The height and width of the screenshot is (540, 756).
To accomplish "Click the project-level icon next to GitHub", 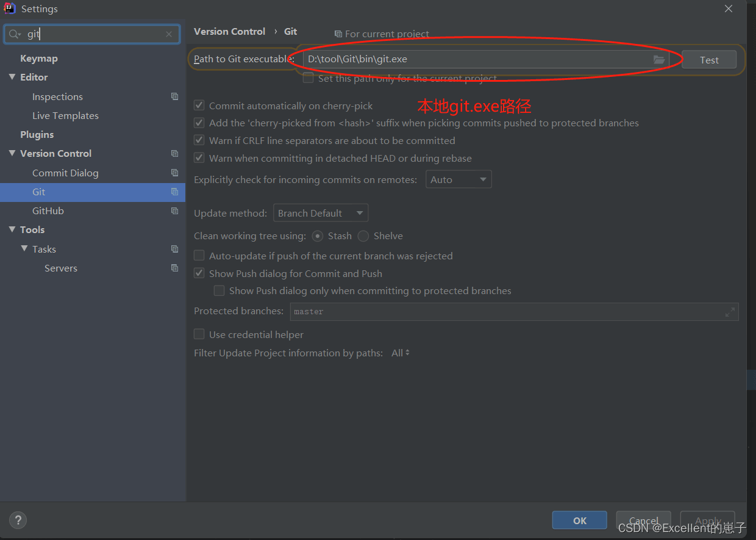I will (175, 211).
